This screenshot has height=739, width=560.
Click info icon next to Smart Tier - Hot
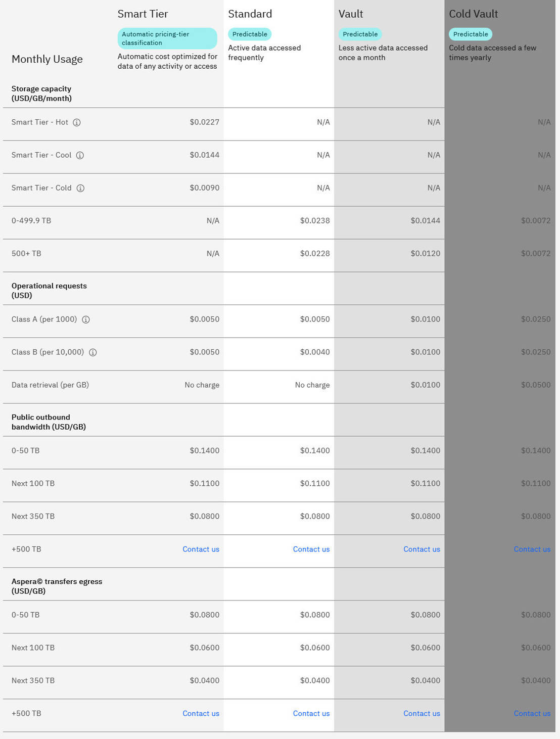pos(77,122)
